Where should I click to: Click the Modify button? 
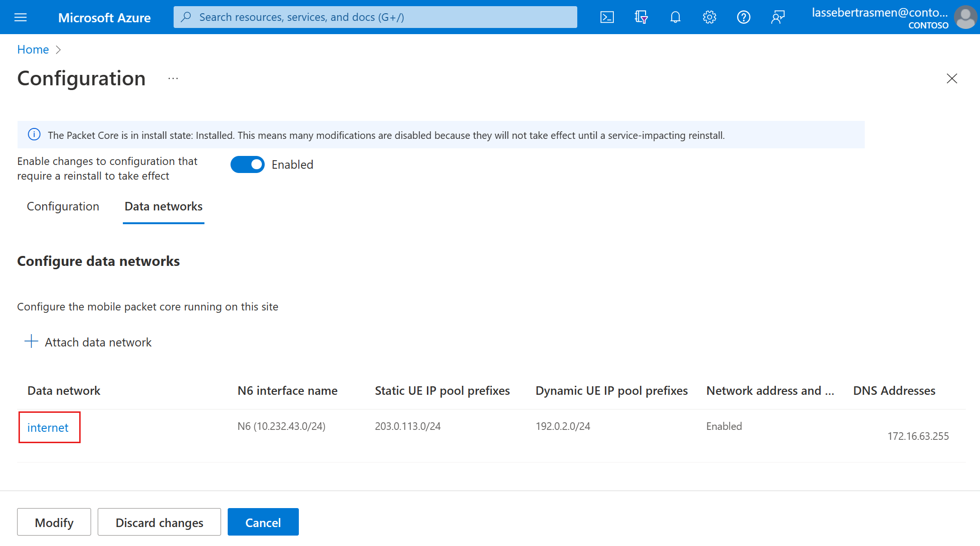pyautogui.click(x=53, y=522)
